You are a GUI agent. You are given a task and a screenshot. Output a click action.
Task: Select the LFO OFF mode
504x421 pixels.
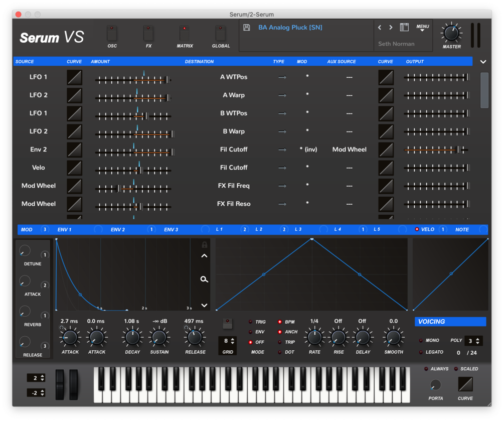[250, 342]
